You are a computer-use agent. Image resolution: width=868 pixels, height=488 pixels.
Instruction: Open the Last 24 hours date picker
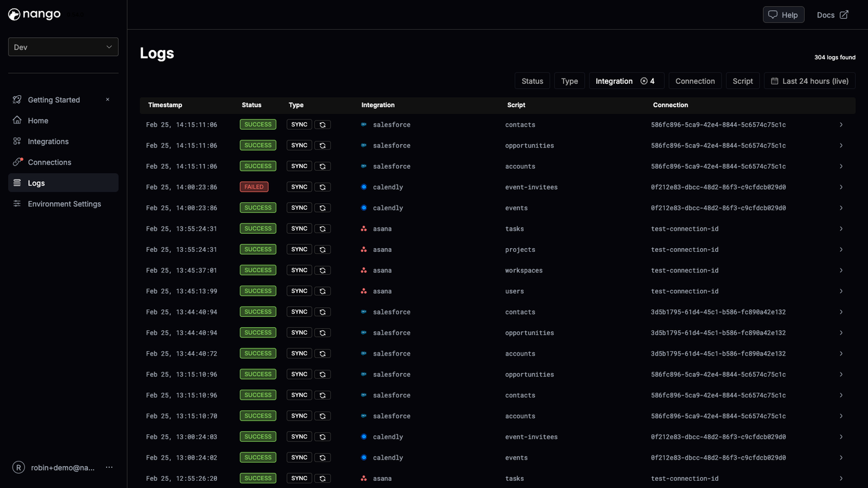810,81
